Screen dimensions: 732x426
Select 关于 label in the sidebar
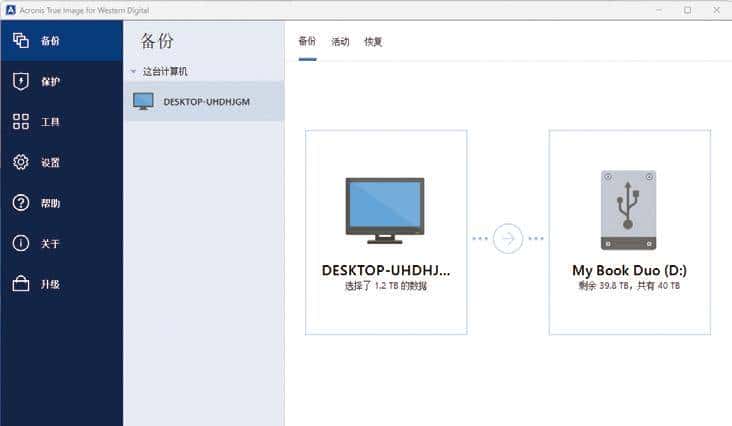coord(50,244)
